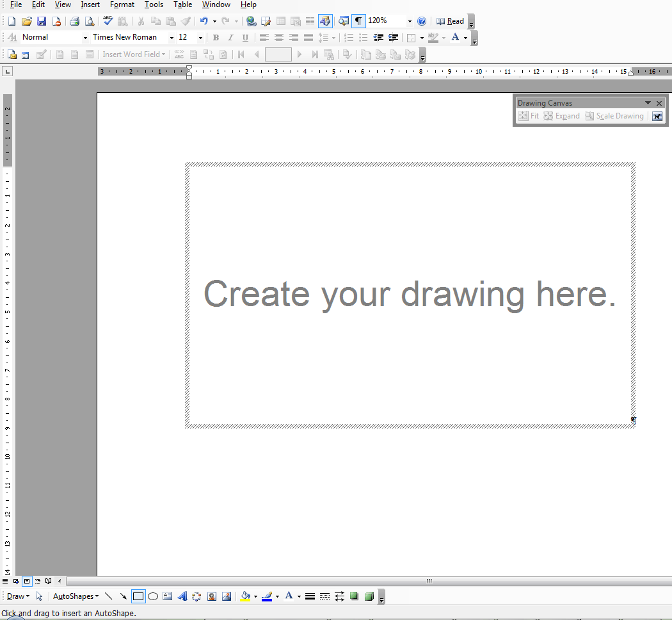Screen dimensions: 672x620
Task: Open Microsoft Word Help
Action: click(x=422, y=21)
